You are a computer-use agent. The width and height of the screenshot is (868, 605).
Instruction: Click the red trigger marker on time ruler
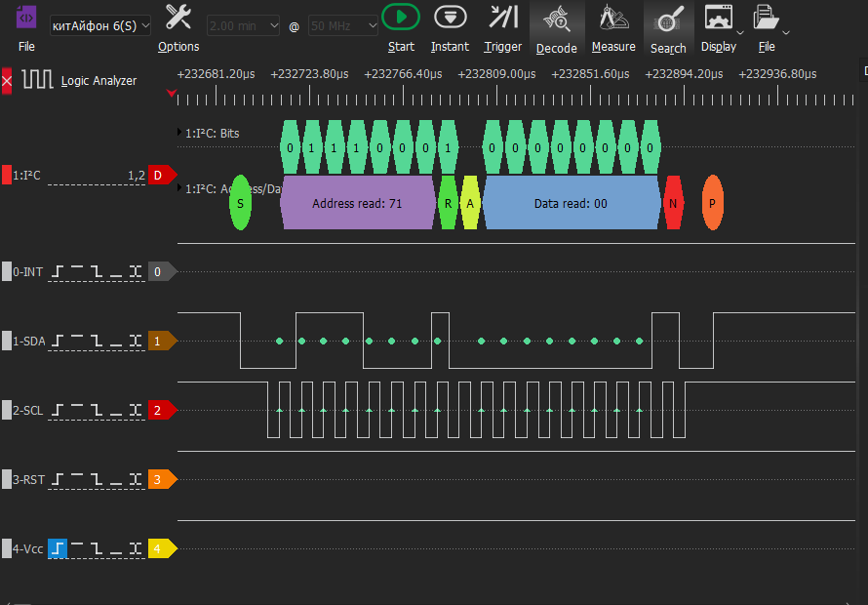pyautogui.click(x=173, y=94)
